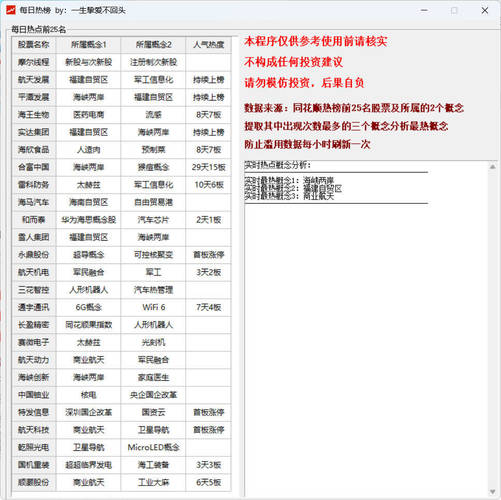Click the 超超临界发电 cell

88,465
